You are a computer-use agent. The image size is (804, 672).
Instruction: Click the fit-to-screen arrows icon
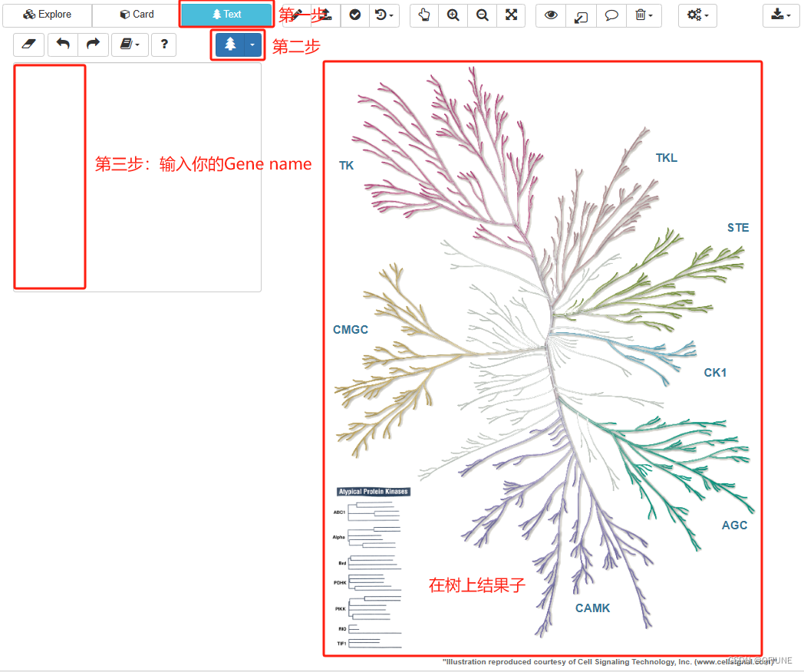pos(511,15)
